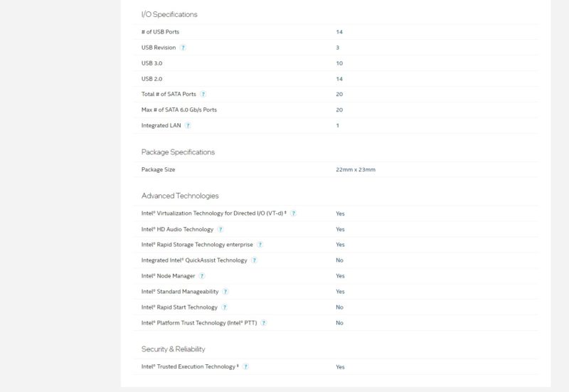
Task: Click the Security & Reliability heading
Action: pyautogui.click(x=173, y=349)
